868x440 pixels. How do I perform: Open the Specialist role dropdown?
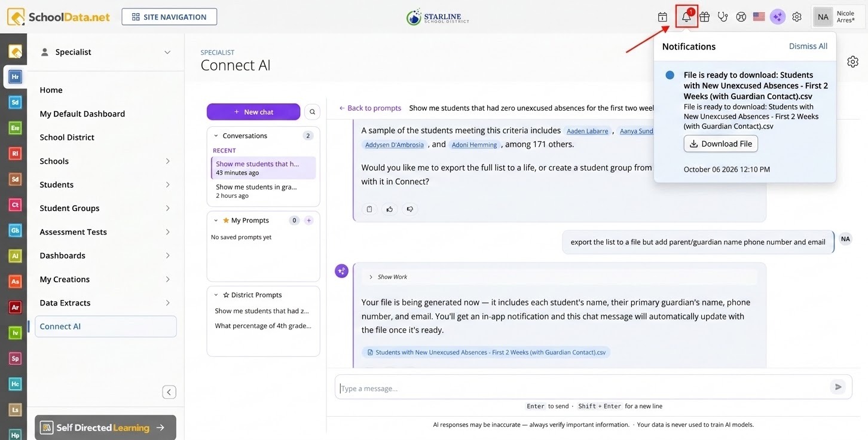tap(105, 52)
